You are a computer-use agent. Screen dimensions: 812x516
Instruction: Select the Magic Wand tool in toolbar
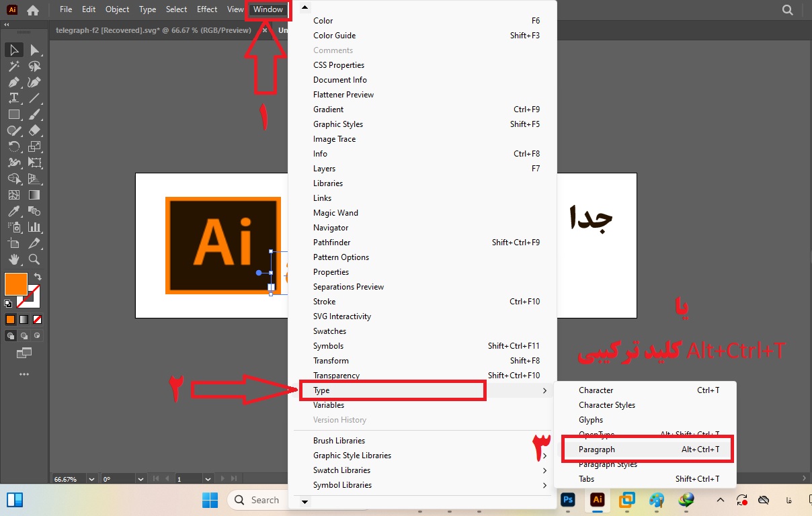pos(13,66)
